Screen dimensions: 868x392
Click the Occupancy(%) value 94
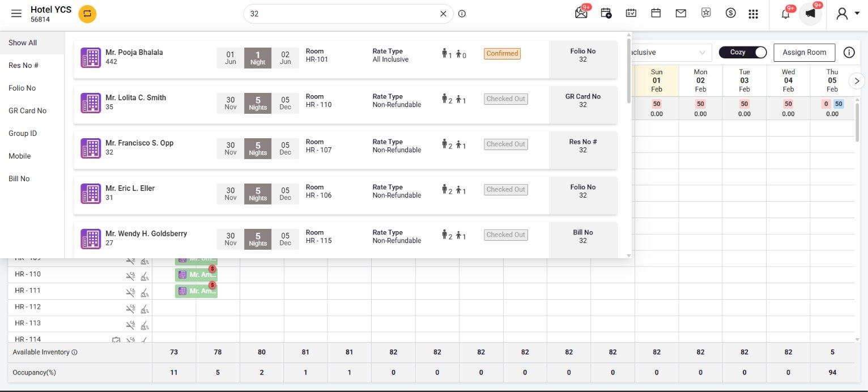click(x=832, y=373)
